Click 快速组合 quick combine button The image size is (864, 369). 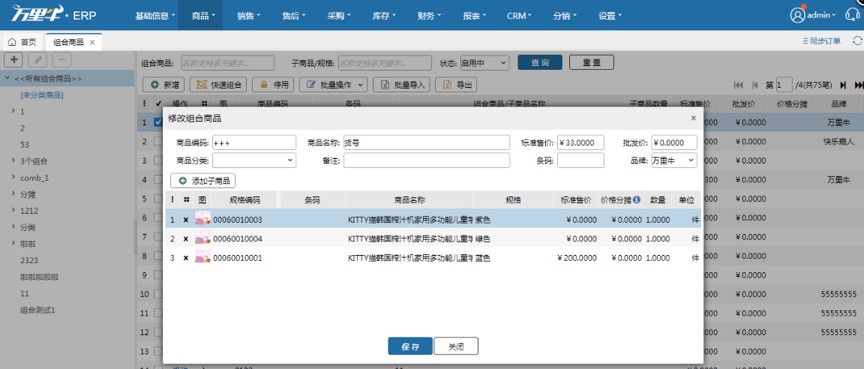click(x=219, y=85)
